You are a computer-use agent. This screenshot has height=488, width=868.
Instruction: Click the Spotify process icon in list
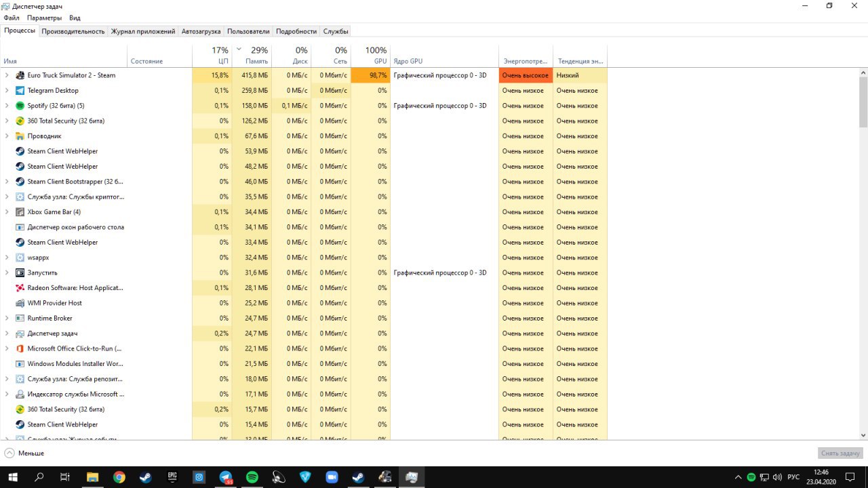pyautogui.click(x=20, y=106)
